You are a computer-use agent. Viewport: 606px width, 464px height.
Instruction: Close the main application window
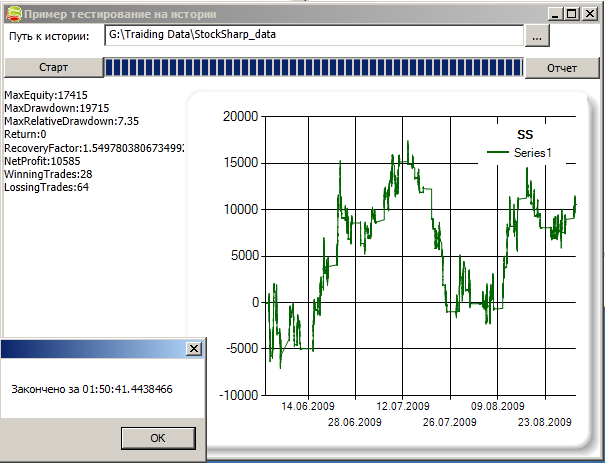588,14
